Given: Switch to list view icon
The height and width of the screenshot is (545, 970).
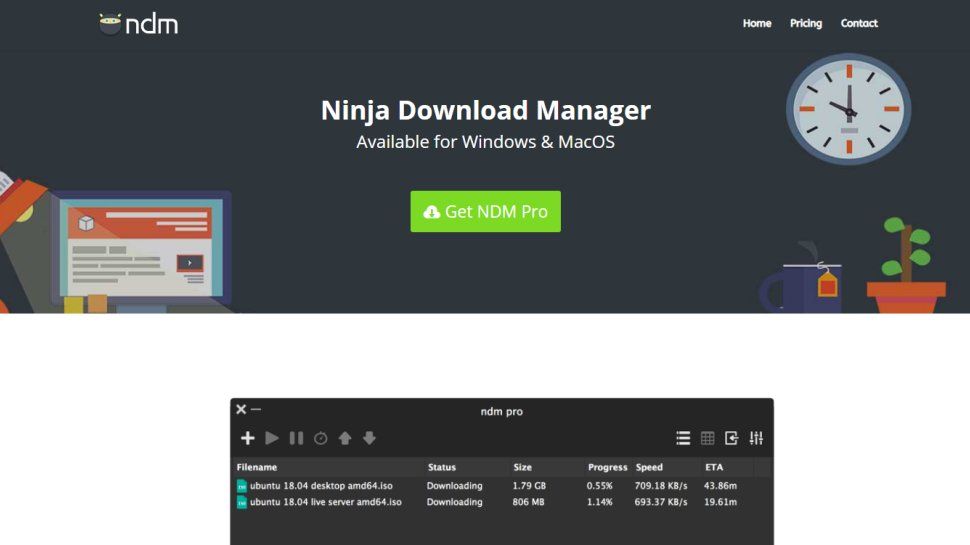Looking at the screenshot, I should coord(683,438).
